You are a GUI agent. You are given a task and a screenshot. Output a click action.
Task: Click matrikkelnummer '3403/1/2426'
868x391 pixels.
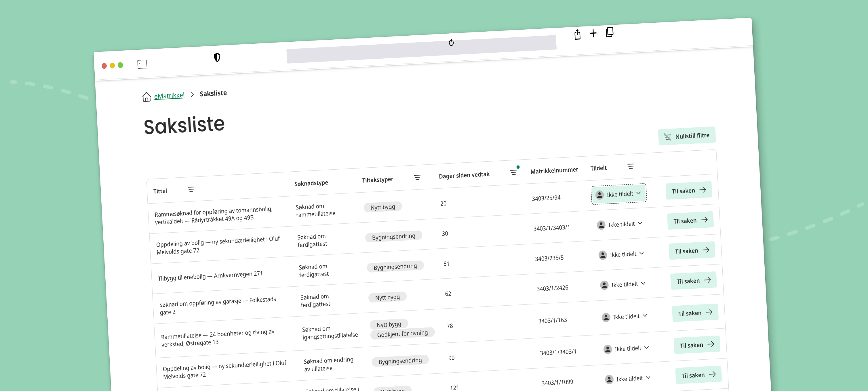(552, 288)
